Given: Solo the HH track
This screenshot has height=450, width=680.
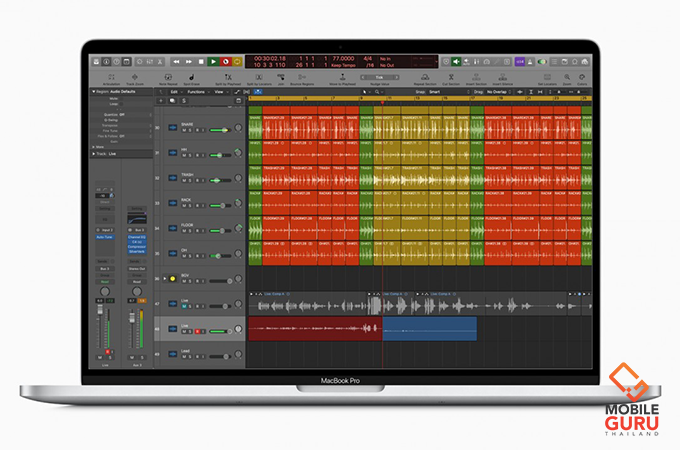Looking at the screenshot, I should 190,155.
